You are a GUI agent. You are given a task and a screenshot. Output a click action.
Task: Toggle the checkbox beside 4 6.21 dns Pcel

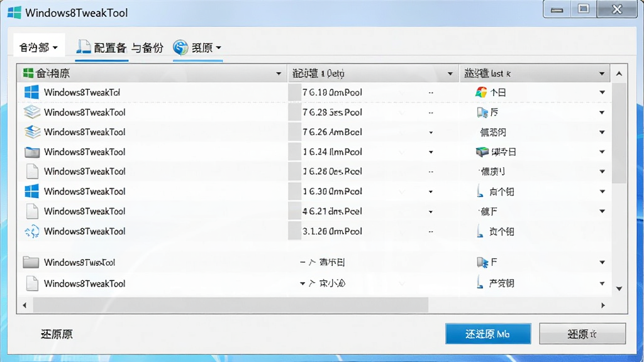[294, 211]
